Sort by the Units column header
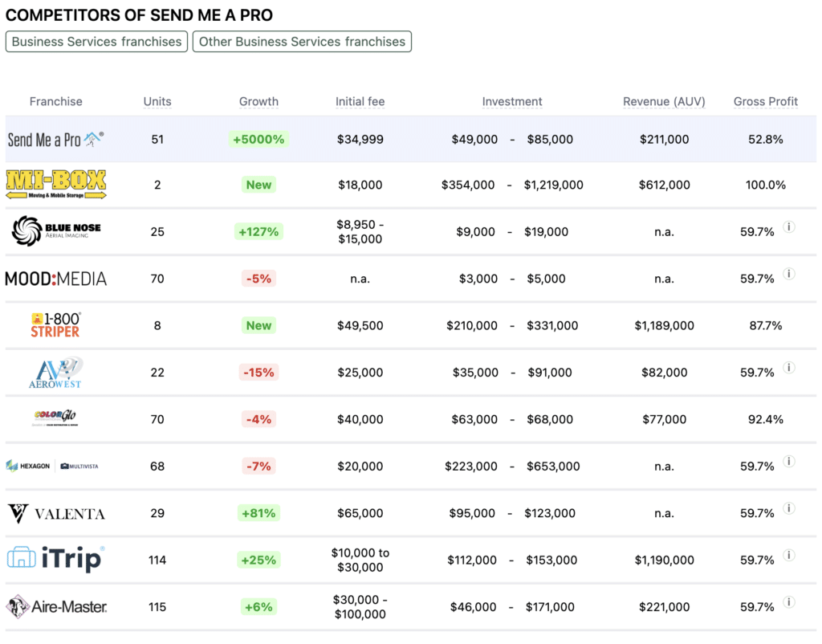Viewport: 822px width, 644px height. coord(157,102)
